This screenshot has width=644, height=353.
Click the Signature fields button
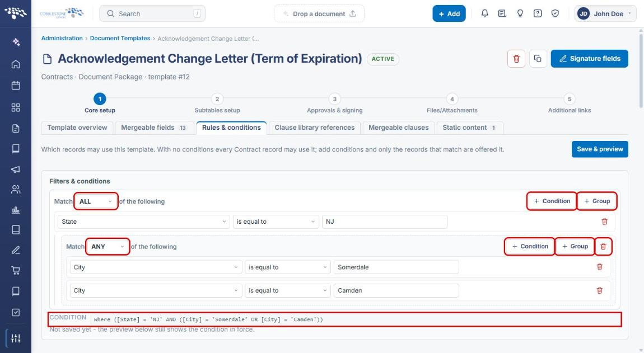pyautogui.click(x=589, y=59)
